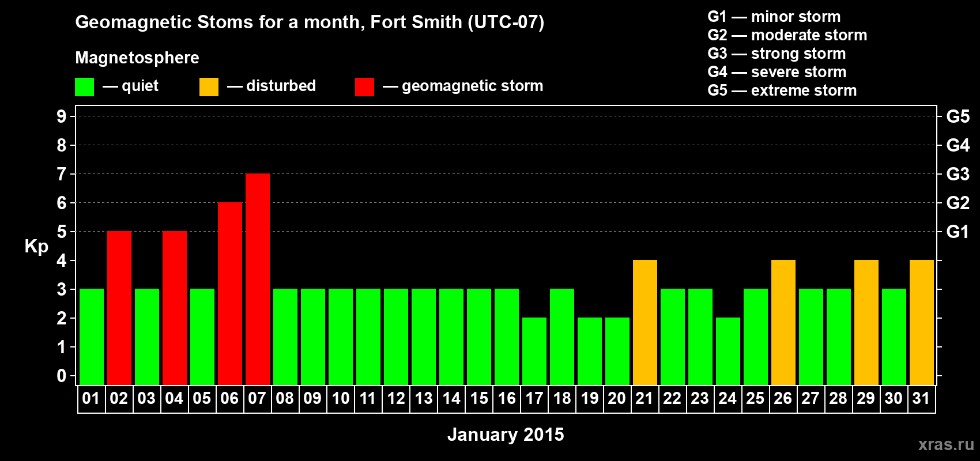The width and height of the screenshot is (980, 461).
Task: Click the green quiet legend swatch
Action: pyautogui.click(x=84, y=87)
